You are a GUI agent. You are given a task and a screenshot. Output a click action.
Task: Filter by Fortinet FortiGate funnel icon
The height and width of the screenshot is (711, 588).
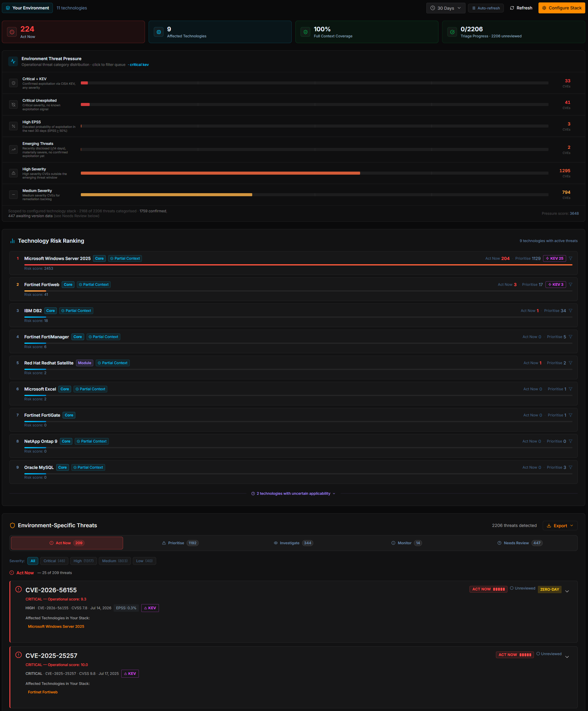(570, 415)
